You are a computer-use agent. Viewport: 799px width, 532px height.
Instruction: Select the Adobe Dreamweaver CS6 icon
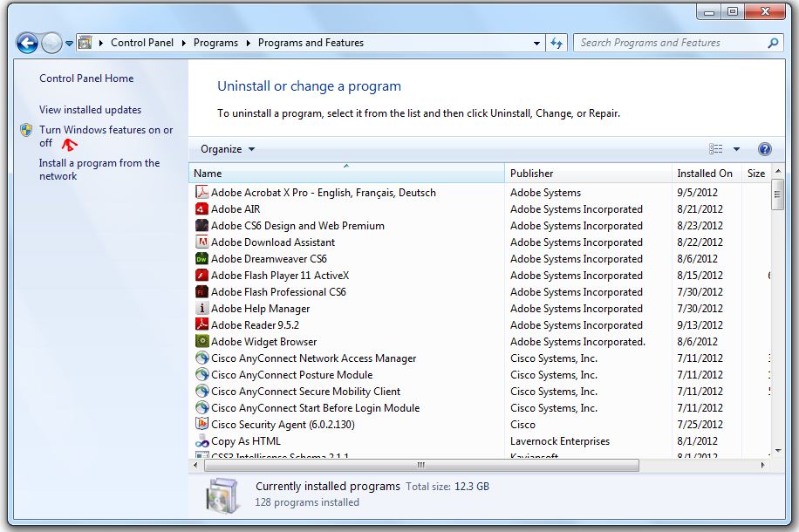(x=202, y=258)
